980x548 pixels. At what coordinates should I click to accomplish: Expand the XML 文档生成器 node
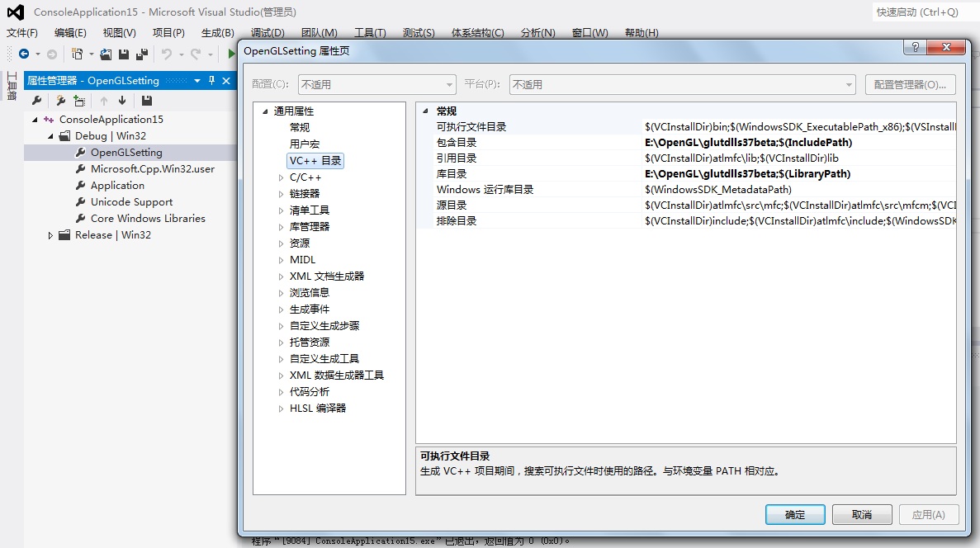click(281, 276)
